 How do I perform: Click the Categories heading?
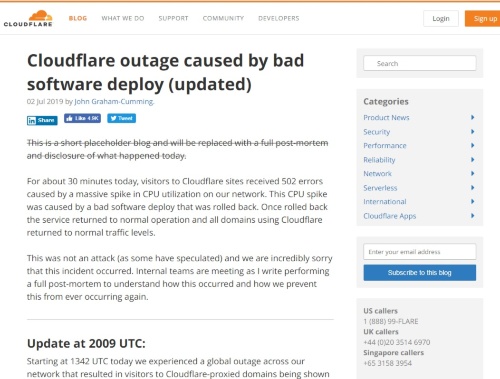386,102
